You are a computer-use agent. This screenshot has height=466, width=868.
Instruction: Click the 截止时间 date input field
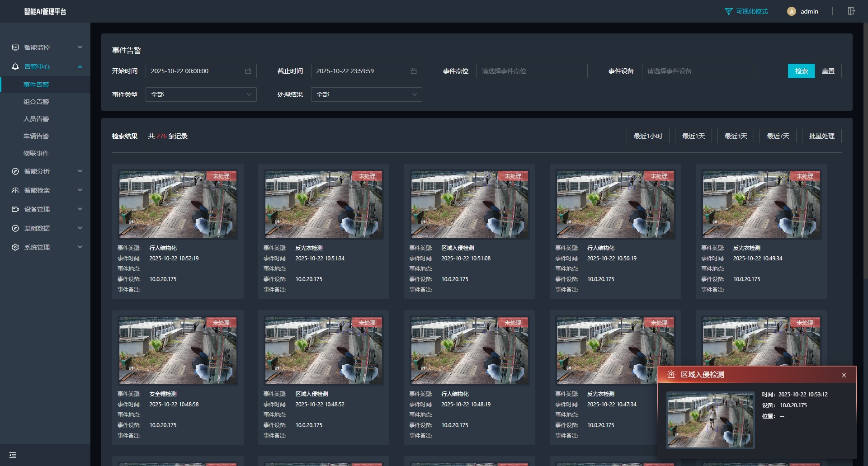[367, 71]
